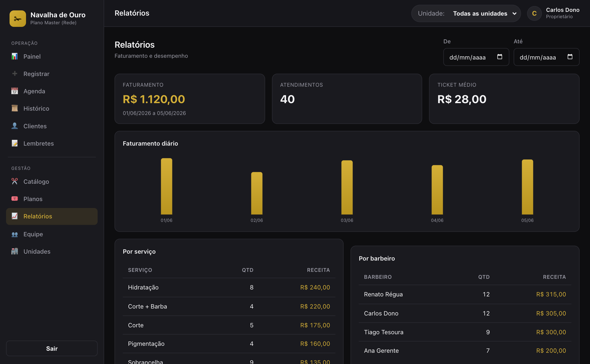590x364 pixels.
Task: Click the Faturamento value R$ 1.120,00
Action: [154, 99]
